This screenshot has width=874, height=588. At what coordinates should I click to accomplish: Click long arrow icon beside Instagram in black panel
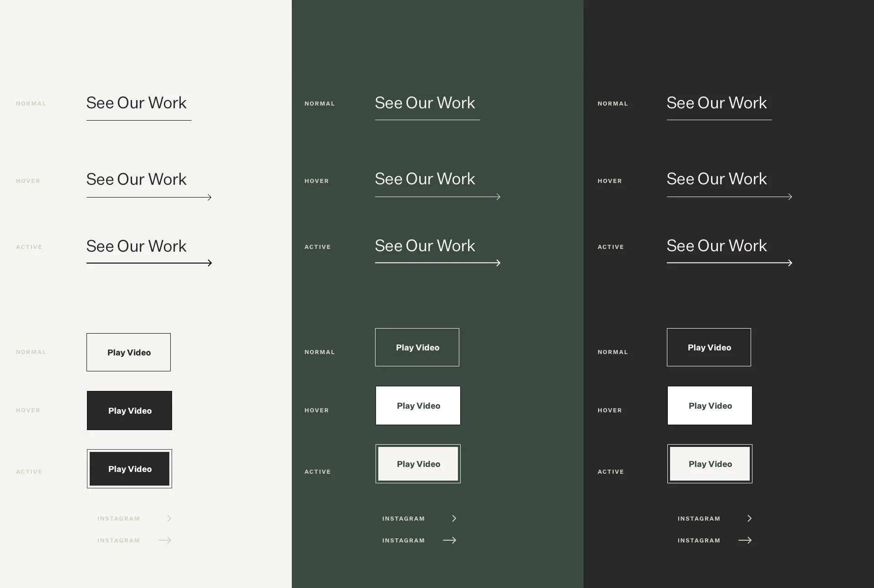tap(745, 540)
